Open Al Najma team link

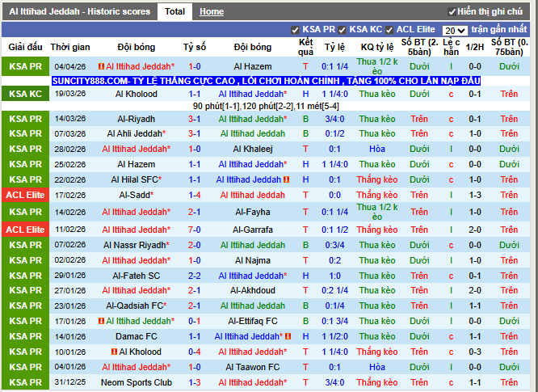click(253, 260)
